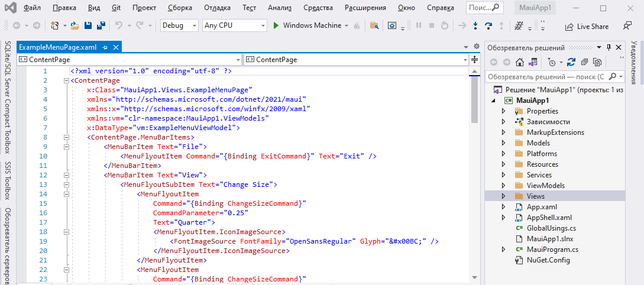The width and height of the screenshot is (644, 285).
Task: Click the Save All toolbar icon
Action: 101,26
